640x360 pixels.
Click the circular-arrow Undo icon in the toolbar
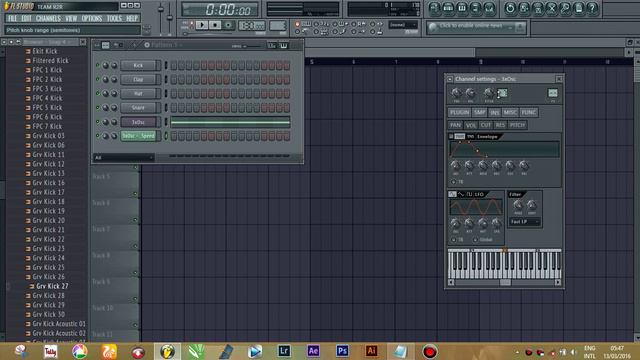pos(510,8)
